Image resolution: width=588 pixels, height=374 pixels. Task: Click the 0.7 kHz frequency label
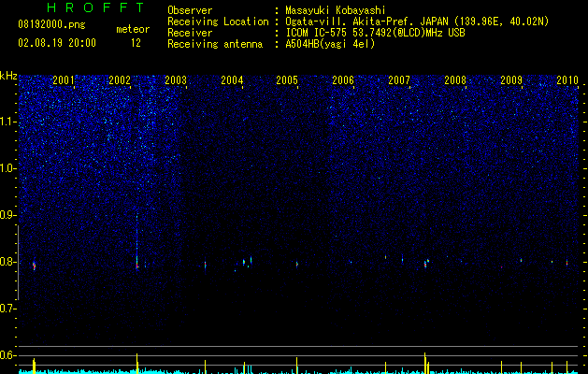(8, 309)
